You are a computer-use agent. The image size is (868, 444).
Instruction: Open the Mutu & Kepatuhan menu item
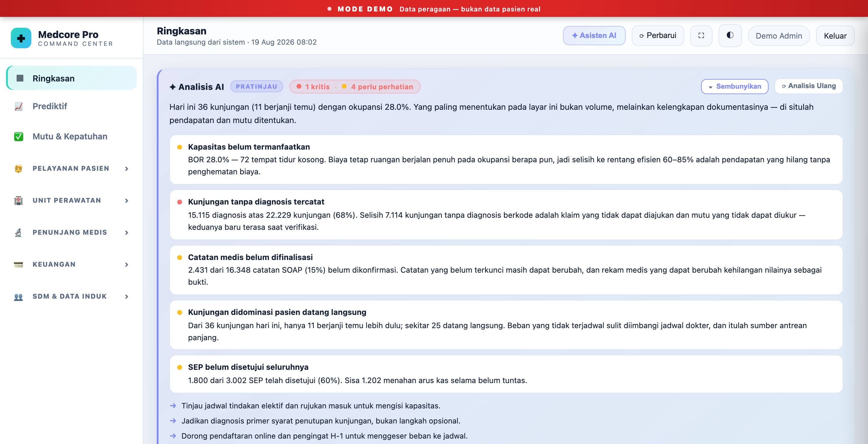coord(71,137)
